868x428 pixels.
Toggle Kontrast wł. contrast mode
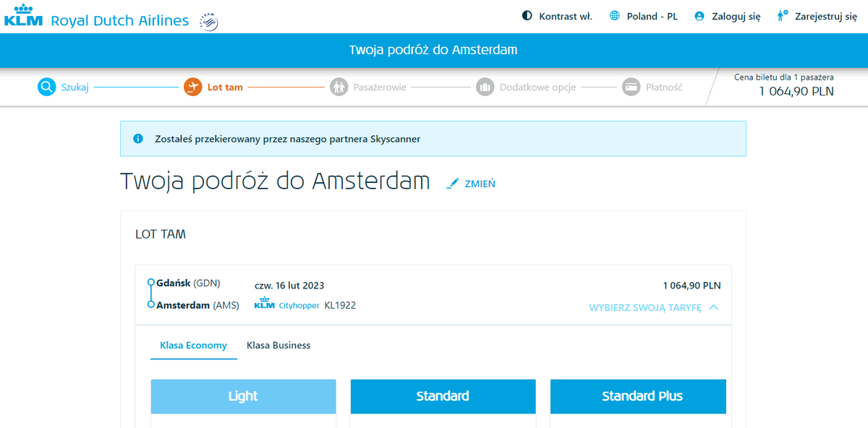click(557, 16)
